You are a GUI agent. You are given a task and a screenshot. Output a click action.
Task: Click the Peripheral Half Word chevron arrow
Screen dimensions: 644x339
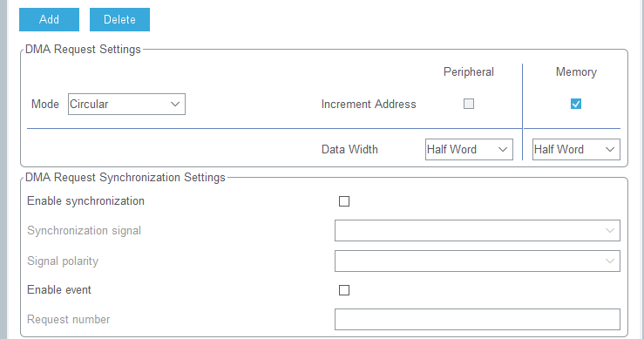(x=503, y=149)
